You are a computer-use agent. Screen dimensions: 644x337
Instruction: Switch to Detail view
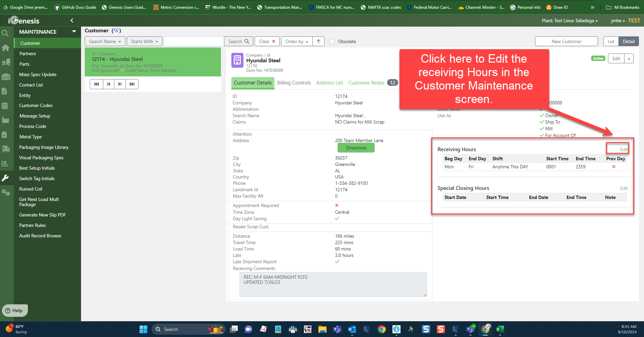tap(629, 41)
